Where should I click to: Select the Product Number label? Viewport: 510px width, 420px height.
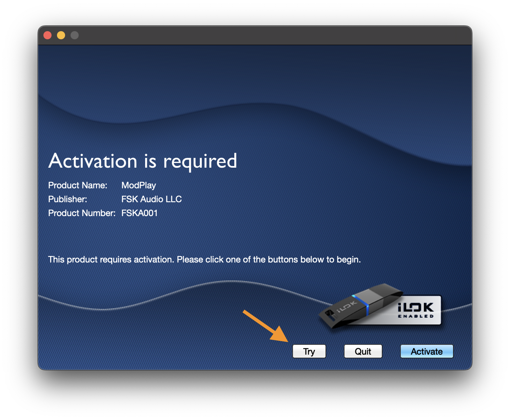[x=82, y=213]
